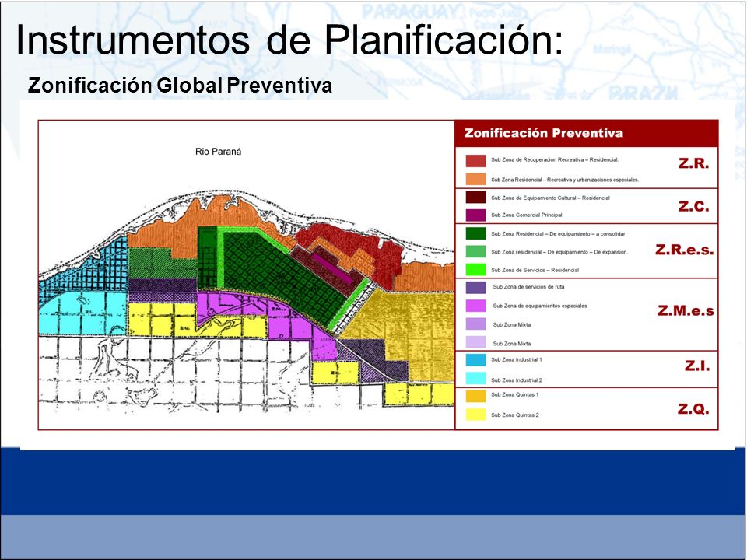This screenshot has width=747, height=560.
Task: Click the pink 'equipamientos especiales' legend swatch
Action: click(475, 306)
